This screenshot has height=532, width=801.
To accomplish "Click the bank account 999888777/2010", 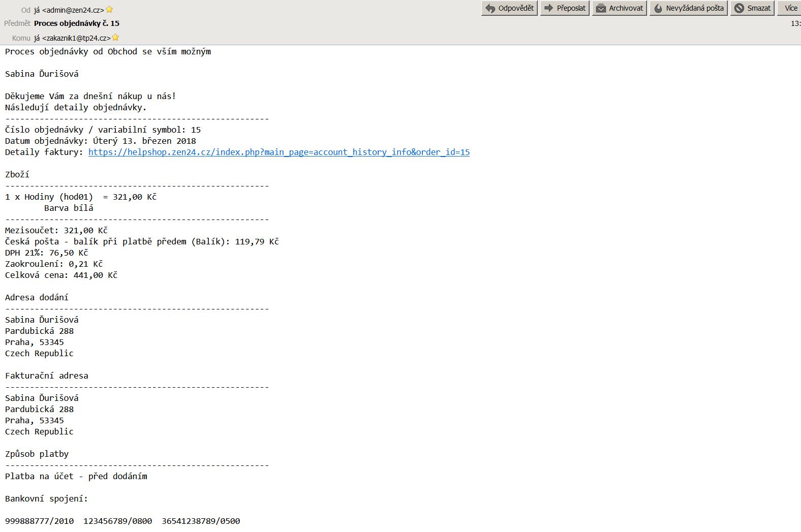I will tap(39, 521).
